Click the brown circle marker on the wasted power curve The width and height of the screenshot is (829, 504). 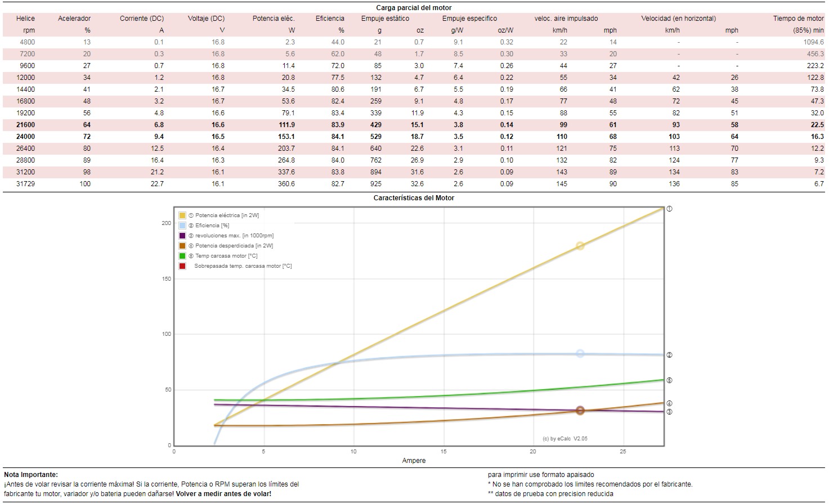pyautogui.click(x=580, y=411)
